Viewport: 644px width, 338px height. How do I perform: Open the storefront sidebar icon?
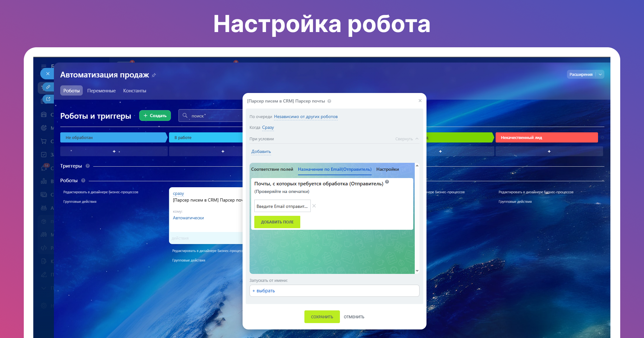pyautogui.click(x=44, y=115)
